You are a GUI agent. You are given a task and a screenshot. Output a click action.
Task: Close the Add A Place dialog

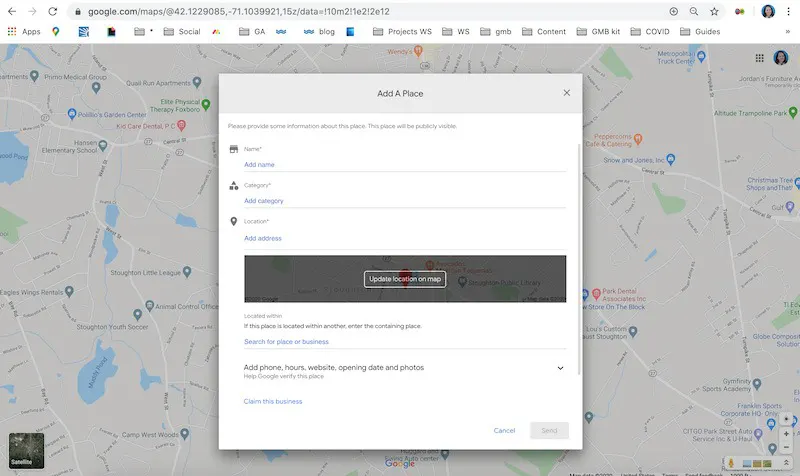pos(566,93)
